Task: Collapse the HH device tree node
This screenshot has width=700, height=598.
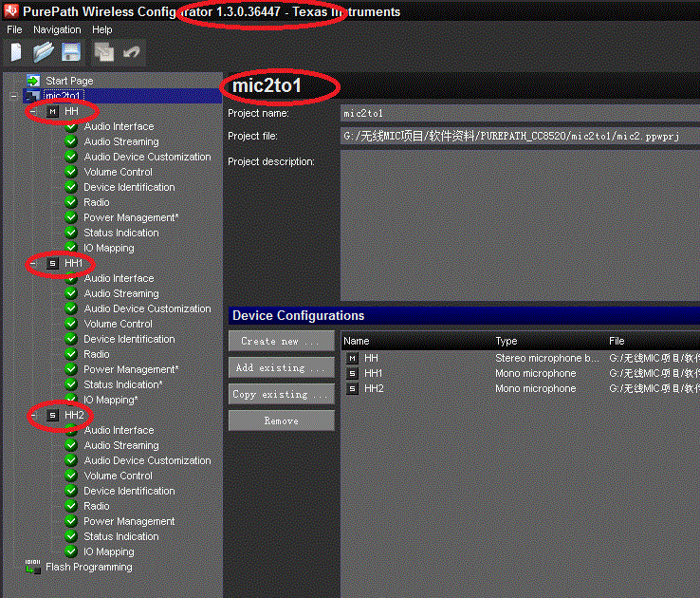Action: pyautogui.click(x=32, y=111)
